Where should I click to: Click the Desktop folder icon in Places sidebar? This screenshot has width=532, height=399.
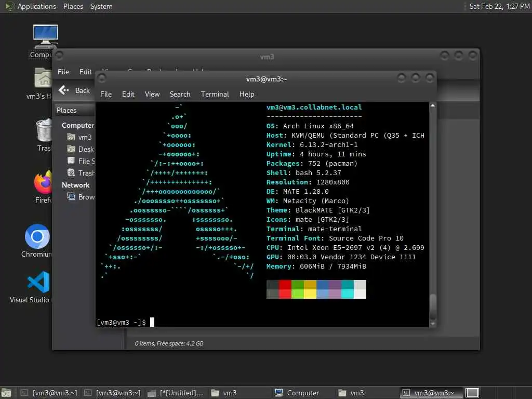(x=71, y=149)
